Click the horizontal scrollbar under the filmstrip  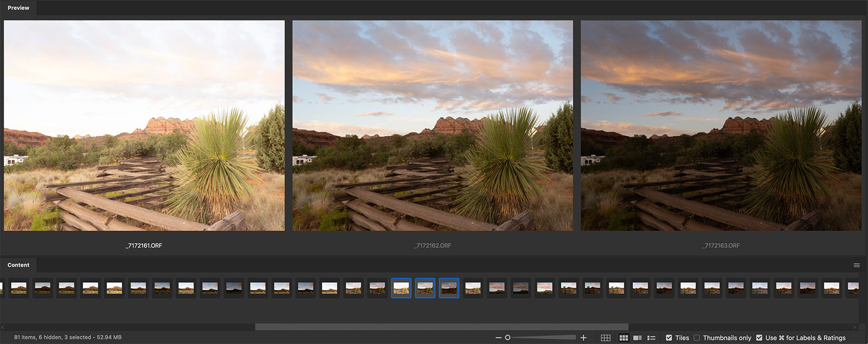pyautogui.click(x=442, y=327)
